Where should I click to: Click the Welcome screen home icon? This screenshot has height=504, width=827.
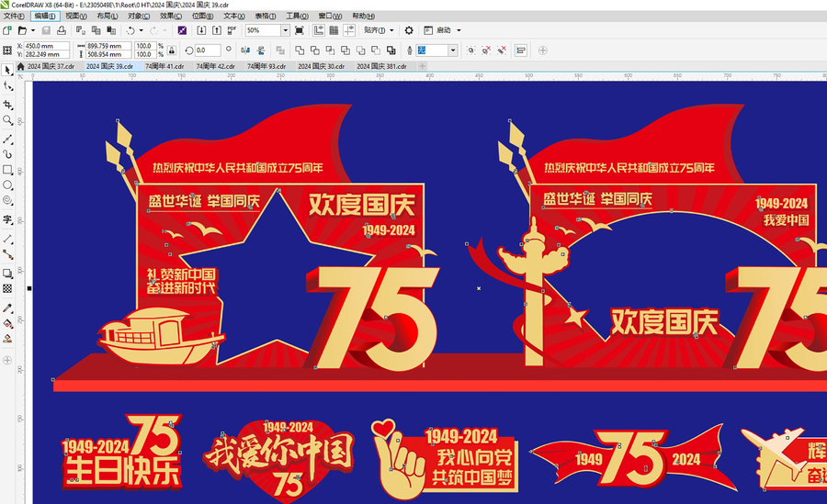click(x=20, y=66)
